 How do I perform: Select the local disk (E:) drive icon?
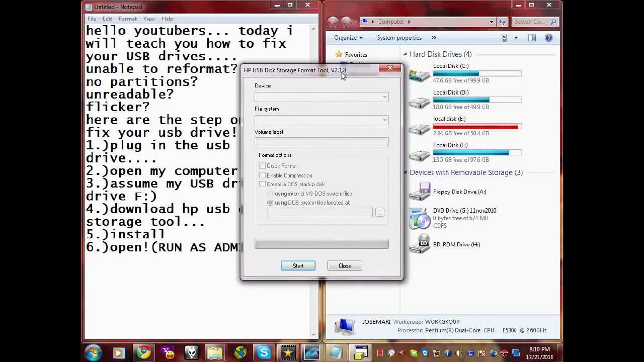pos(420,129)
